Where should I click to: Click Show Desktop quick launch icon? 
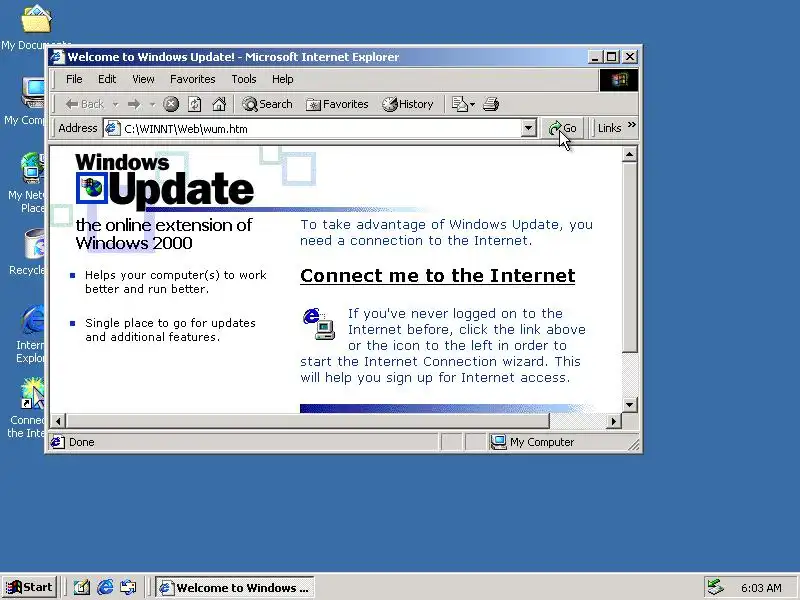point(82,587)
